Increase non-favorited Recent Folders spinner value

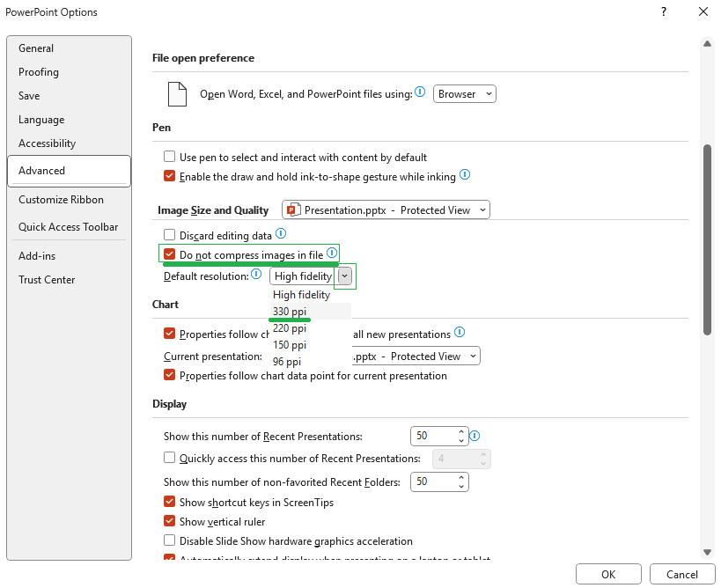(461, 478)
